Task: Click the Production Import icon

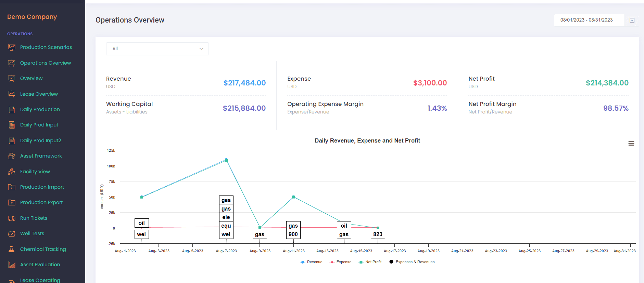Action: tap(12, 187)
